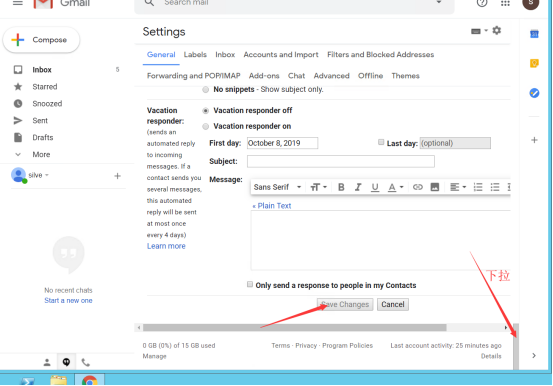Open the main menu hamburger icon
The width and height of the screenshot is (553, 386).
click(18, 3)
